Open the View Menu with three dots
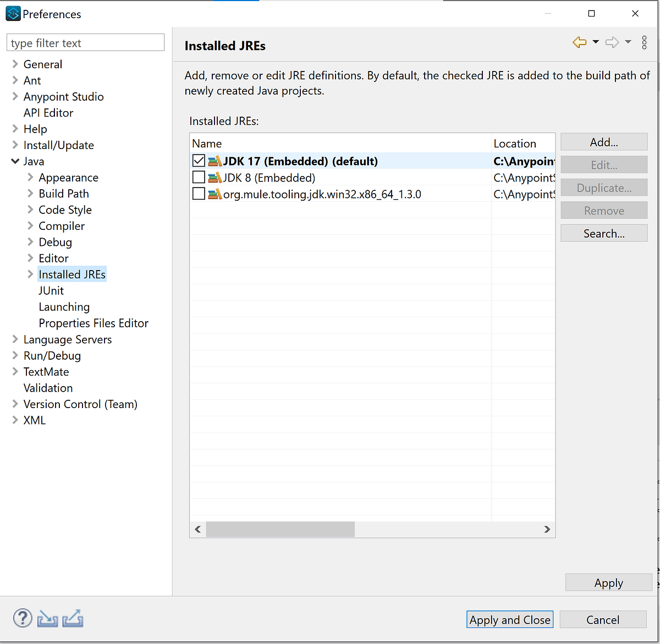The height and width of the screenshot is (644, 660). coord(643,42)
